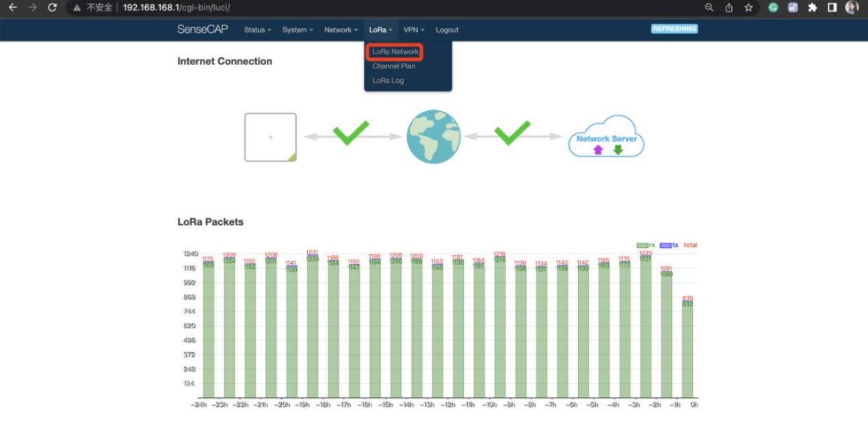Screen dimensions: 868x424
Task: Select LoRa Log from the LoRa menu
Action: [x=388, y=81]
